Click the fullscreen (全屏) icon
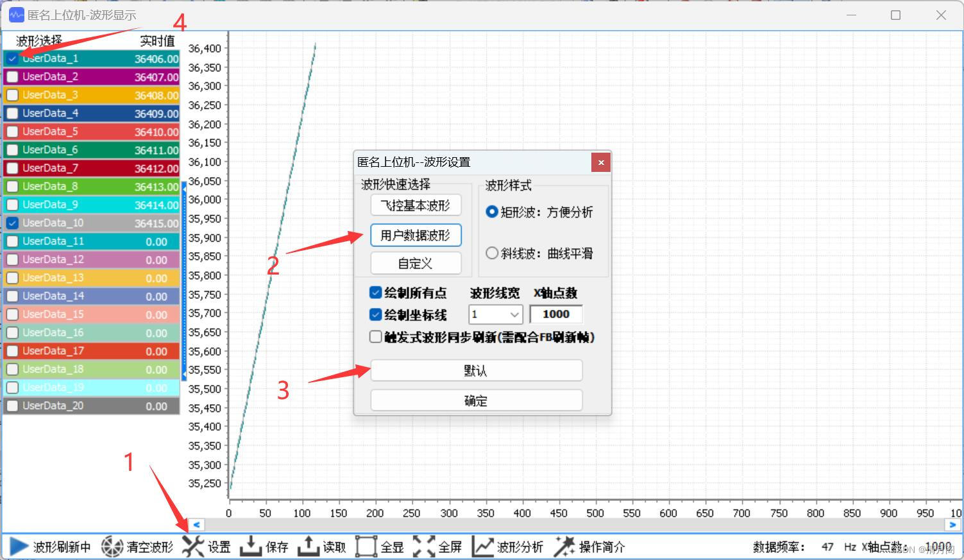This screenshot has width=964, height=560. click(423, 547)
